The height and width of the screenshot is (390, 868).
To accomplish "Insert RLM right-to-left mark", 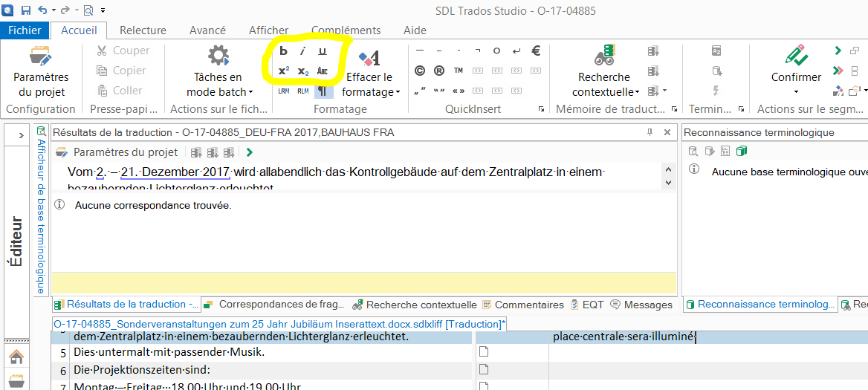I will (x=302, y=90).
